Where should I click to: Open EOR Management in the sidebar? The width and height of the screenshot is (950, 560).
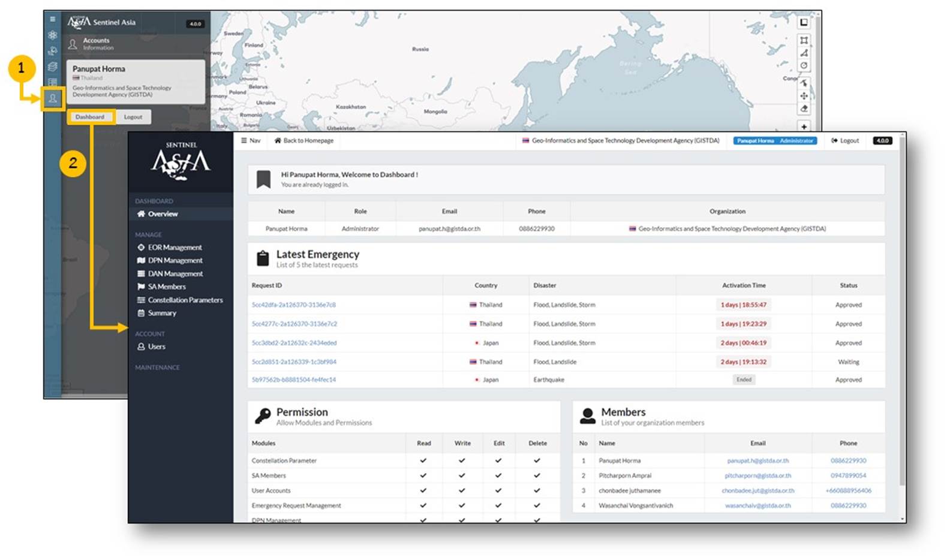coord(175,247)
